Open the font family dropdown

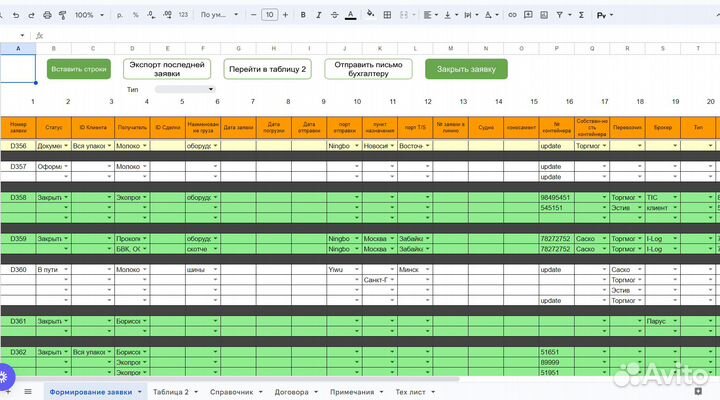219,15
